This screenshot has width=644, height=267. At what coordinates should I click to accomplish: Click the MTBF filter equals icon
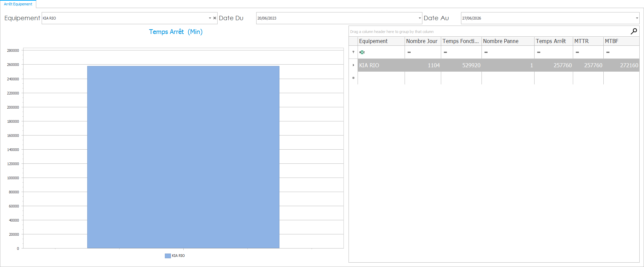[608, 52]
